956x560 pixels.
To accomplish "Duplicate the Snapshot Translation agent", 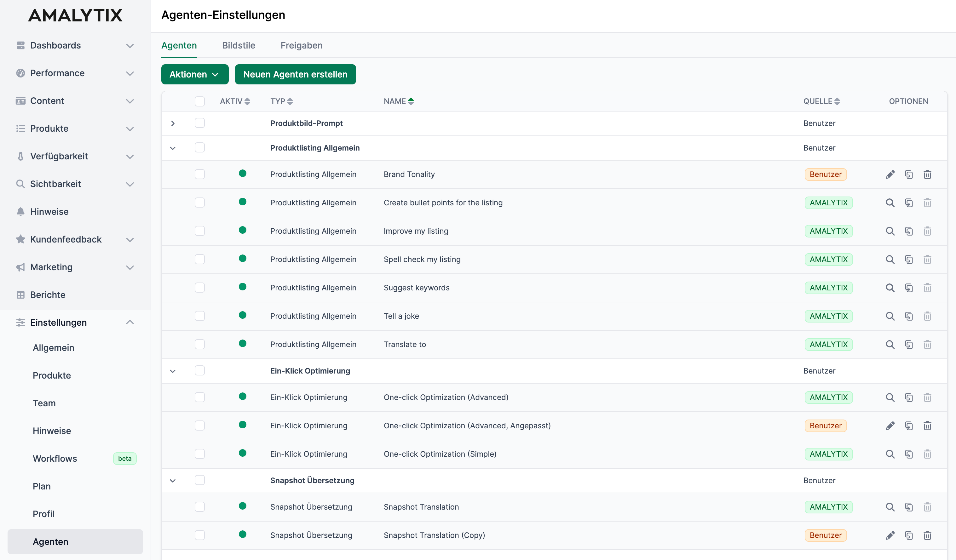I will click(x=909, y=506).
